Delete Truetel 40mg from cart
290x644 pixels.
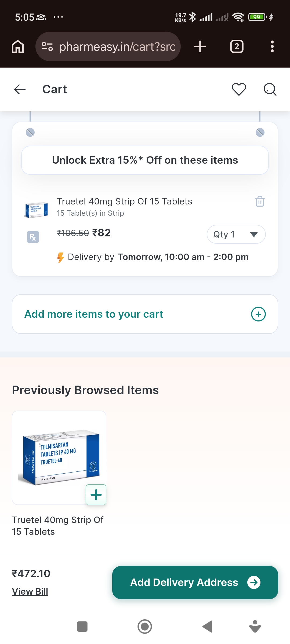tap(260, 201)
